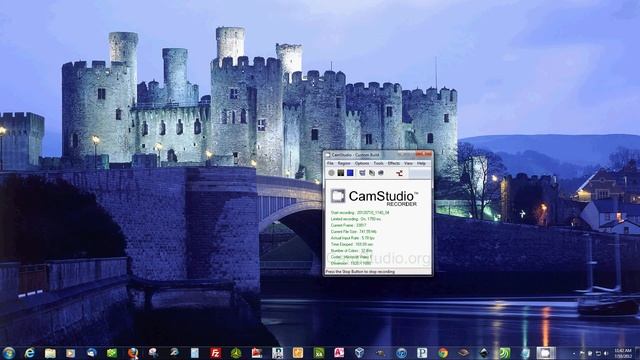Image resolution: width=640 pixels, height=360 pixels.
Task: Open the File menu in CamStudio
Action: (x=330, y=163)
